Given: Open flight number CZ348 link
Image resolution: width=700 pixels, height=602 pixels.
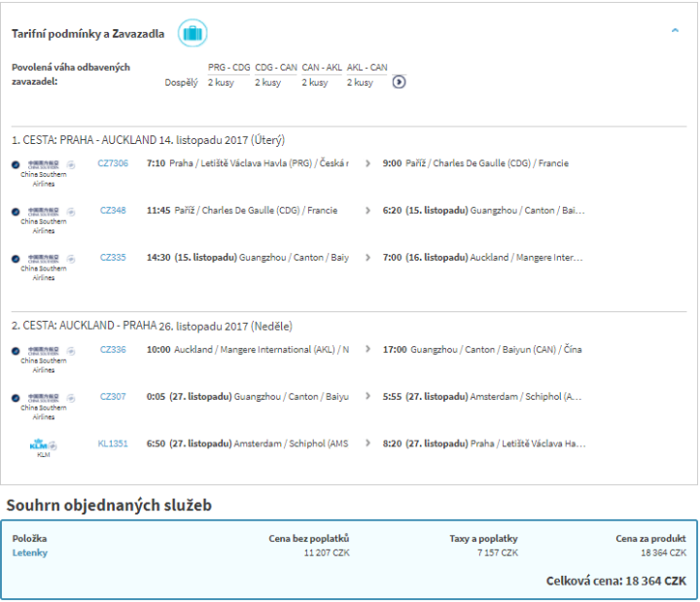Looking at the screenshot, I should (x=113, y=210).
